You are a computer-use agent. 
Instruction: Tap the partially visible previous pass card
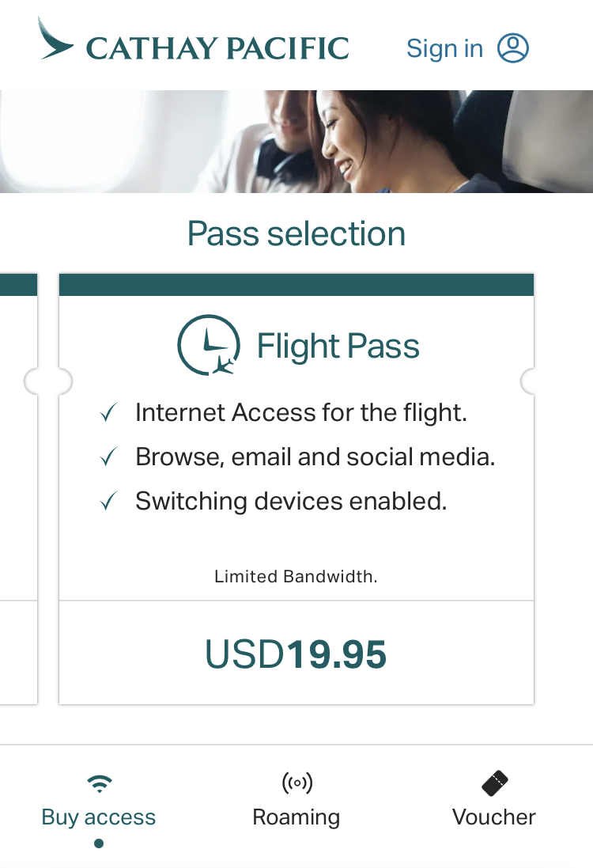tap(17, 491)
